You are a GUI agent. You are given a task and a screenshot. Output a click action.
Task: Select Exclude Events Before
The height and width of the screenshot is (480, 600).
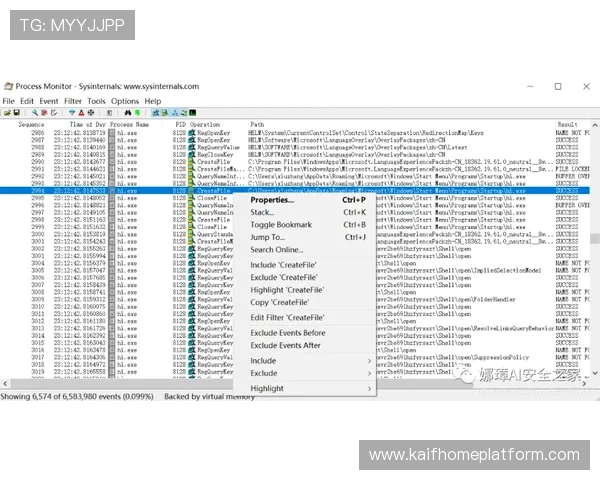click(288, 332)
